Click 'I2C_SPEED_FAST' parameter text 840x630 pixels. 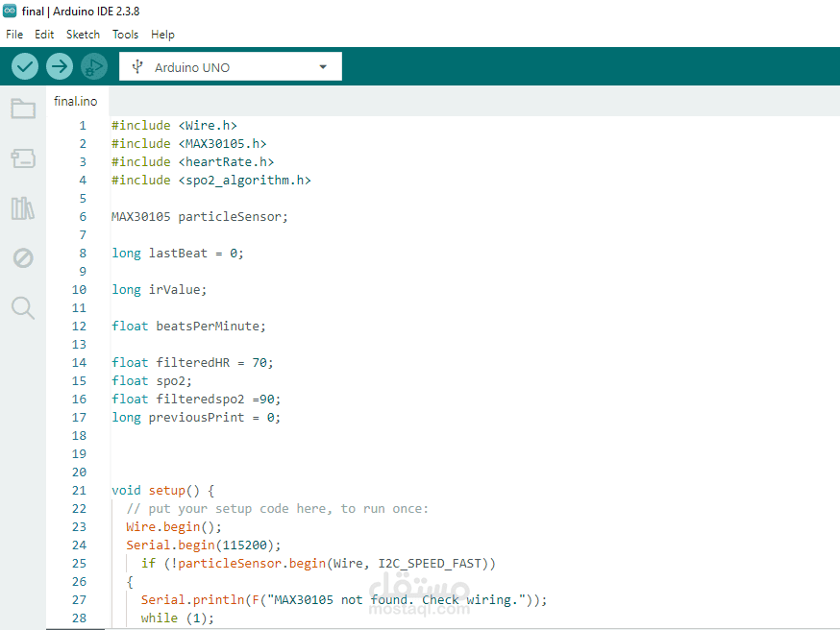430,563
